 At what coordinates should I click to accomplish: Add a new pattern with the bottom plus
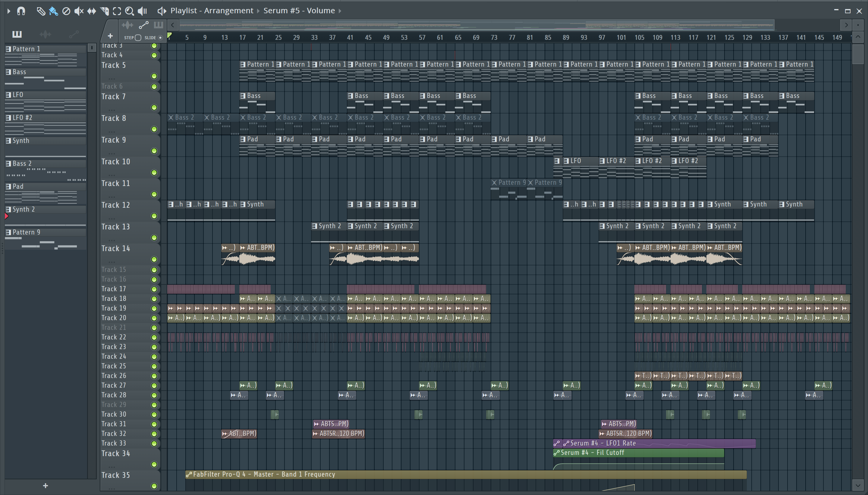[46, 486]
